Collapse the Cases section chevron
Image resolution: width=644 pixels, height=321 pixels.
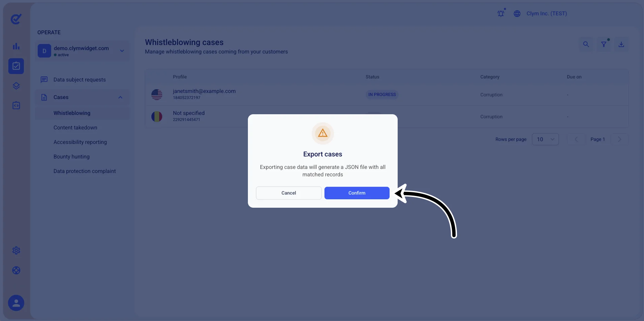[120, 97]
